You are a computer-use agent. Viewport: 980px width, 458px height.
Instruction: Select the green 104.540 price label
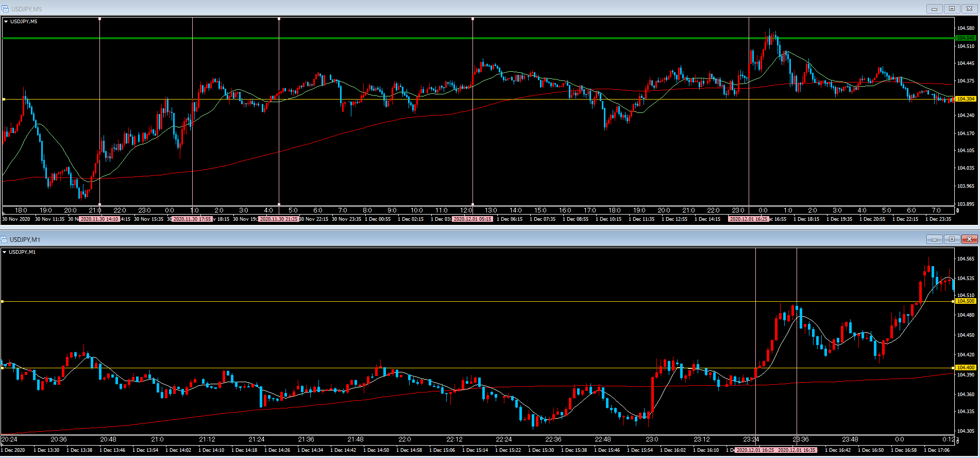[x=966, y=38]
